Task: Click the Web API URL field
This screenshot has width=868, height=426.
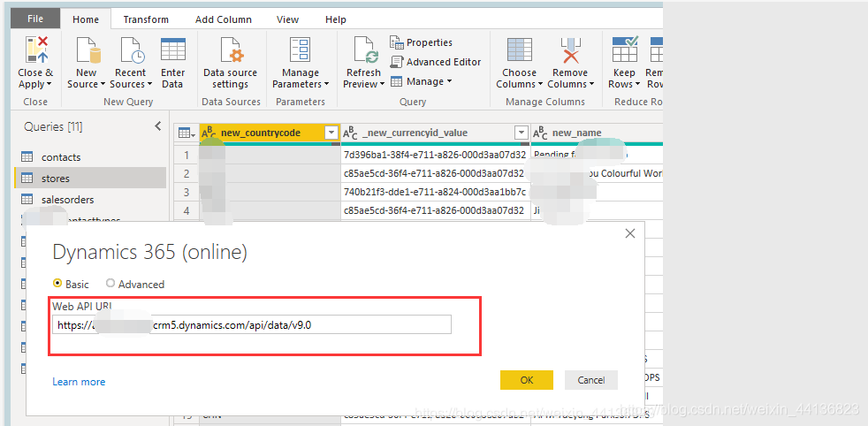Action: [252, 324]
